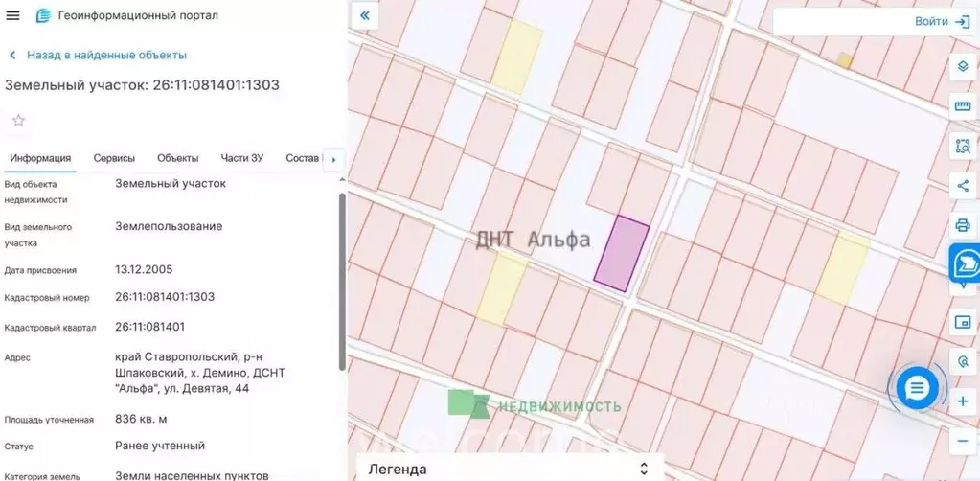Open the partially visible Состав tab

[303, 158]
